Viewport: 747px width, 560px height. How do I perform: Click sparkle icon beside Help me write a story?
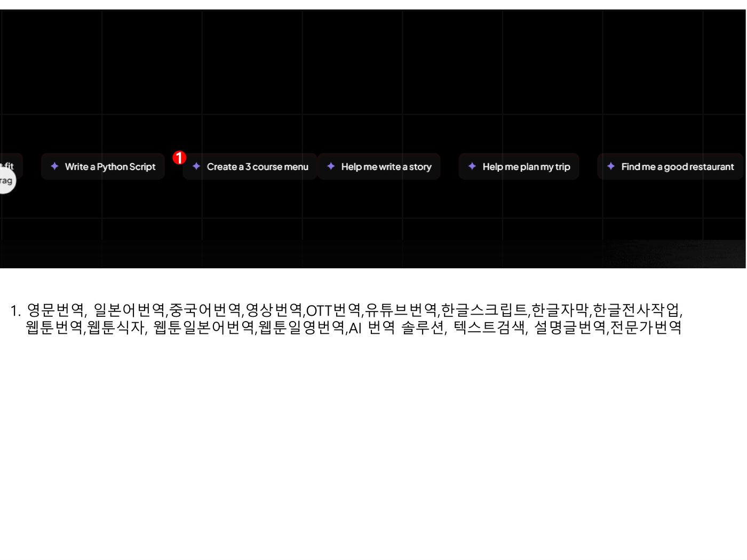click(331, 166)
